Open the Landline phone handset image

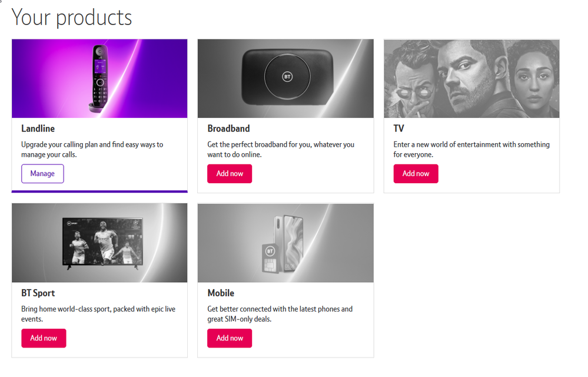pyautogui.click(x=99, y=78)
